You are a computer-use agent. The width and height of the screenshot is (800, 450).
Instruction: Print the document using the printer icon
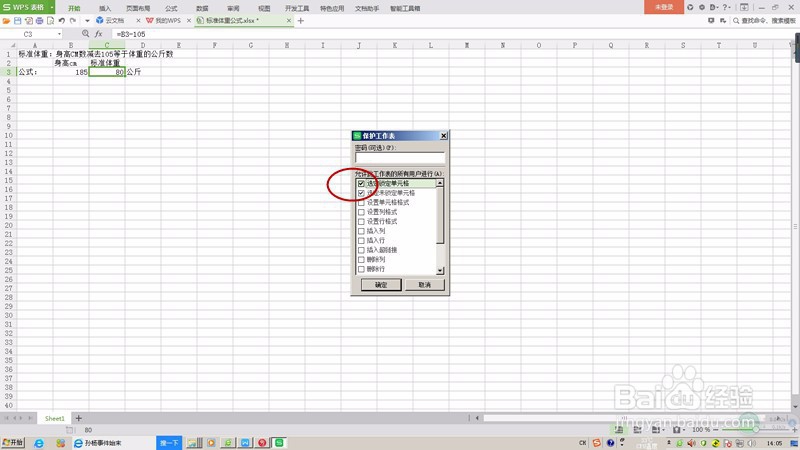coord(39,21)
